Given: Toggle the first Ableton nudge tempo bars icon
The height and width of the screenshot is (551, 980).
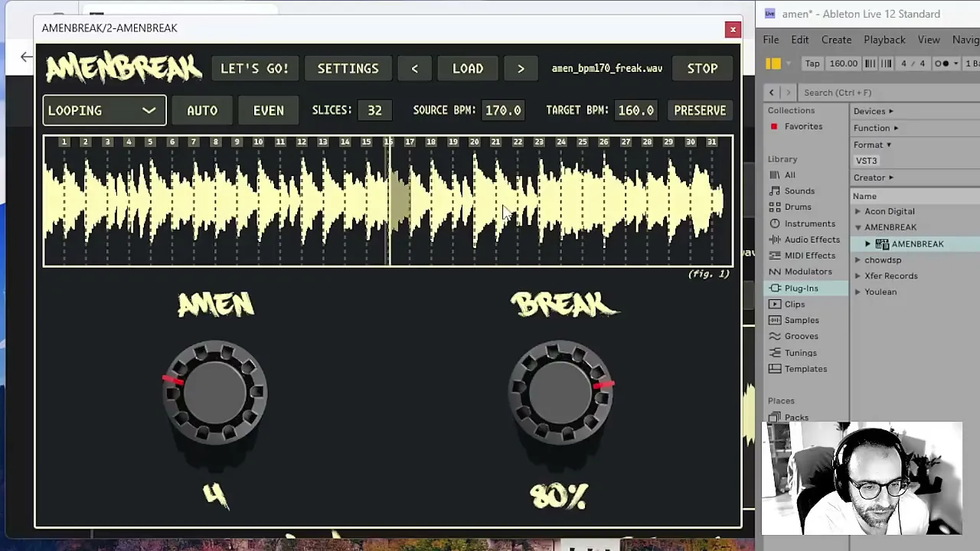Looking at the screenshot, I should click(870, 64).
